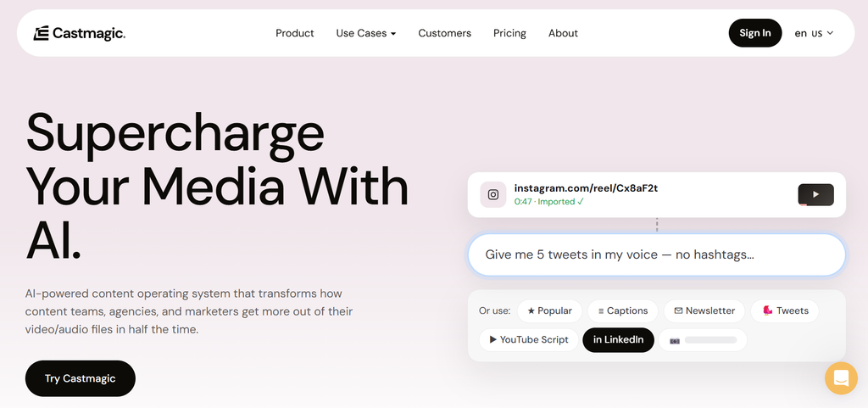868x408 pixels.
Task: Expand the Use Cases dropdown
Action: [366, 33]
